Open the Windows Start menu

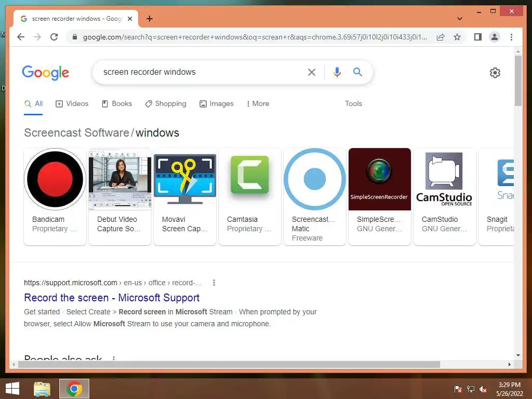tap(13, 389)
